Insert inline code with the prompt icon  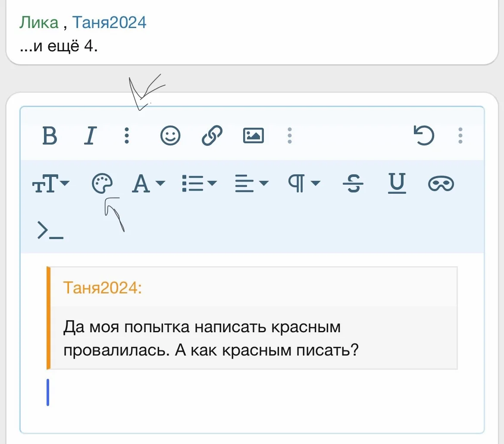(50, 230)
